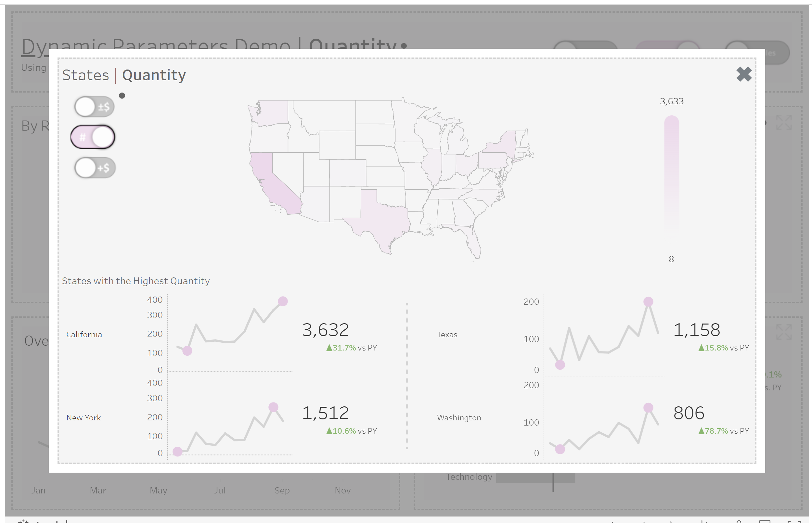Viewport: 812px width, 523px height.
Task: Click the expand icon on Overview panel
Action: (x=783, y=332)
